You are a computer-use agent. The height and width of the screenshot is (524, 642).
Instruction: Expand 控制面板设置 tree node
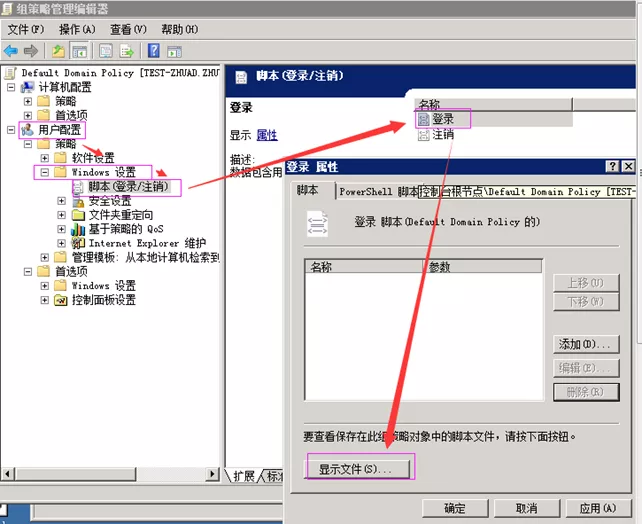tap(45, 300)
